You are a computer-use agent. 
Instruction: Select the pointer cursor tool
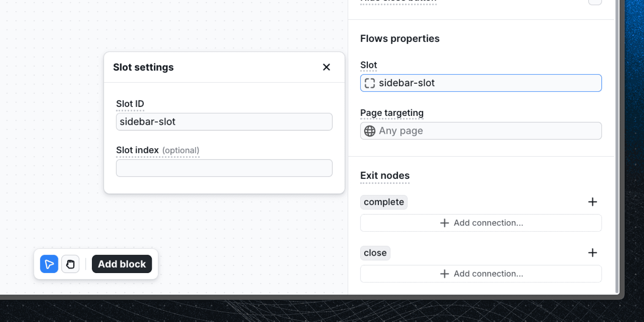click(x=49, y=264)
